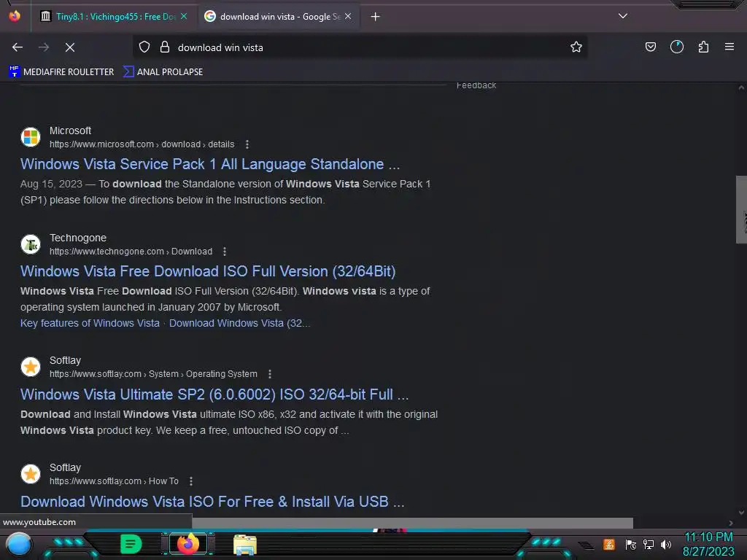Open the ANAL PROLAPSE bookmark
Viewport: 747px width, 560px height.
tap(163, 72)
